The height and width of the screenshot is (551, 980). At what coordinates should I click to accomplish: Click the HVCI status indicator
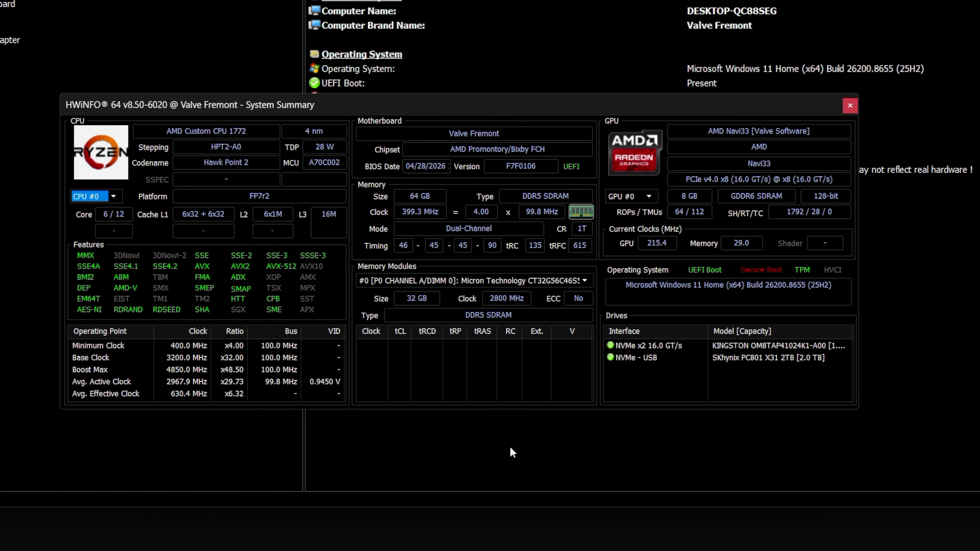832,270
